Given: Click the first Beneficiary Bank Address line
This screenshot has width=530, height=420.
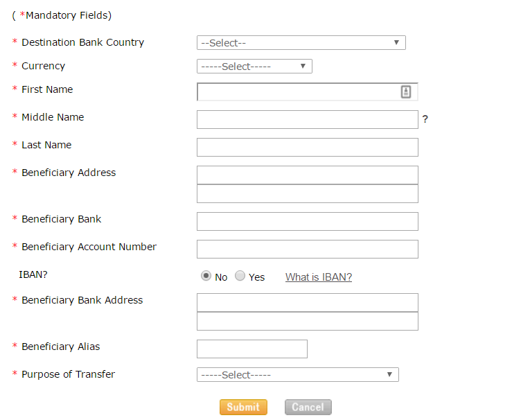Looking at the screenshot, I should (308, 302).
